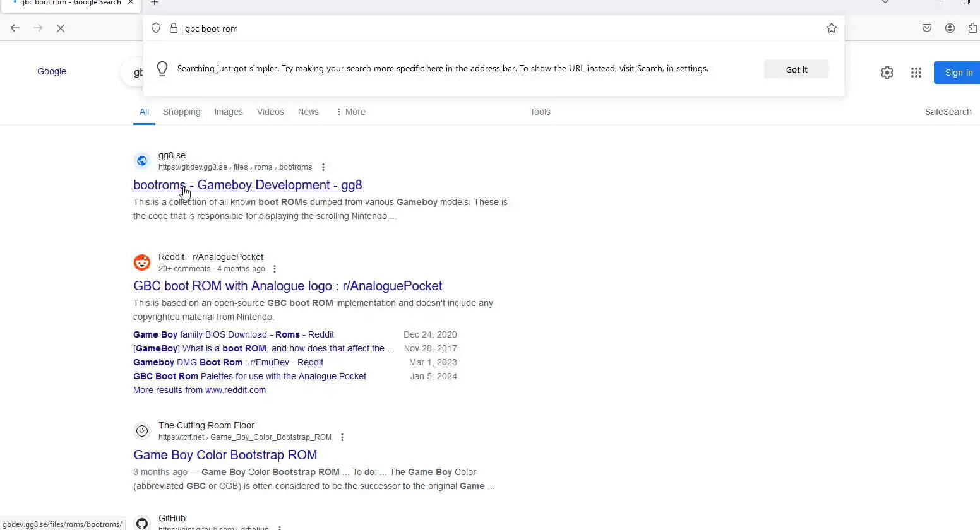Screen dimensions: 980x530
Task: Open the tracking protection shield icon
Action: pyautogui.click(x=156, y=28)
